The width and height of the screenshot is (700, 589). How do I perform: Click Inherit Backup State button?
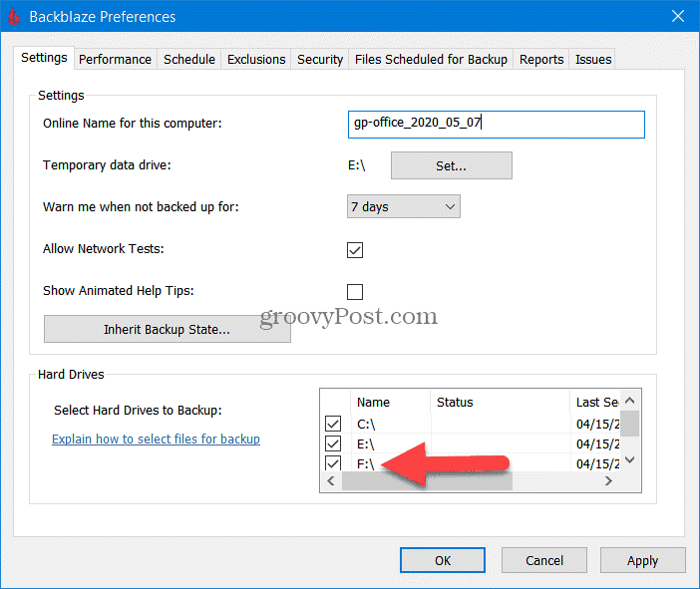point(167,329)
